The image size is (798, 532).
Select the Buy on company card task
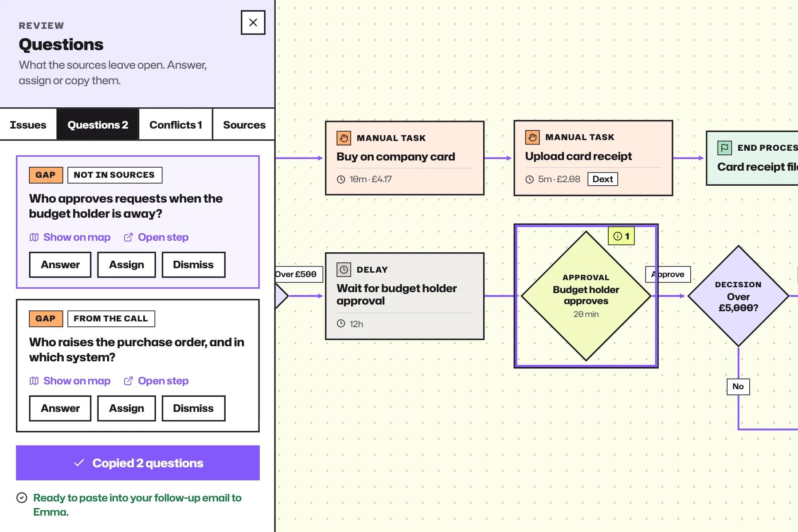tap(405, 158)
